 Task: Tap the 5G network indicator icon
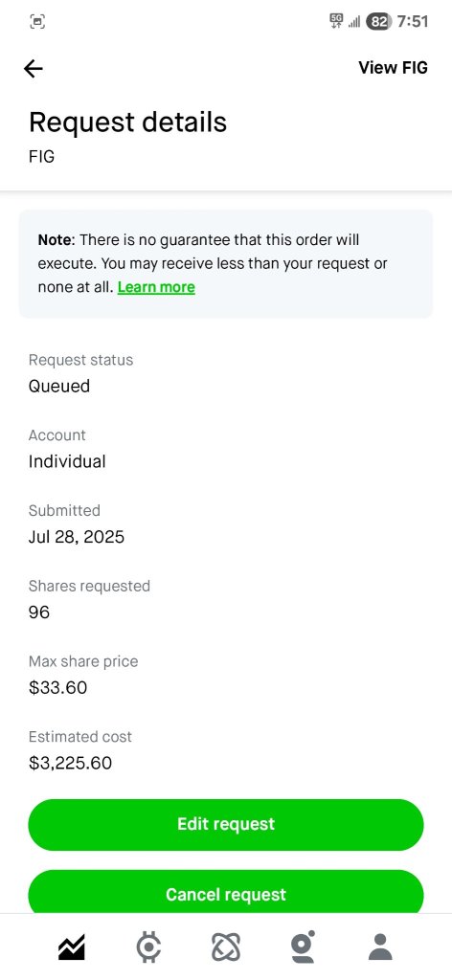(336, 21)
